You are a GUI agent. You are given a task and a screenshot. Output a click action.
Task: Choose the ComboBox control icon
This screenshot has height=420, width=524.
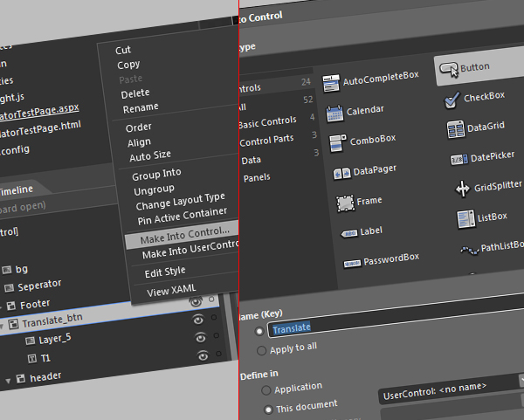(337, 143)
